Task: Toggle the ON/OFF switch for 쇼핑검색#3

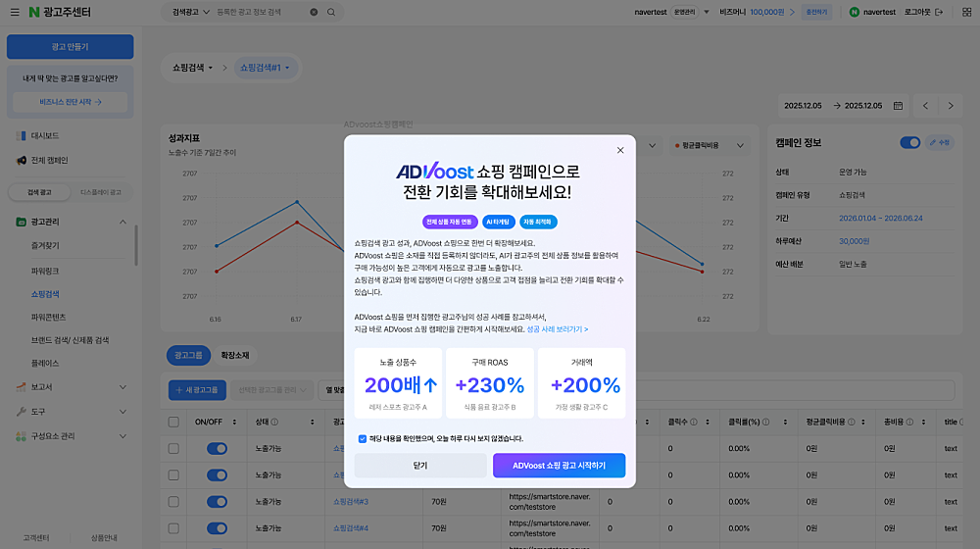Action: coord(217,502)
